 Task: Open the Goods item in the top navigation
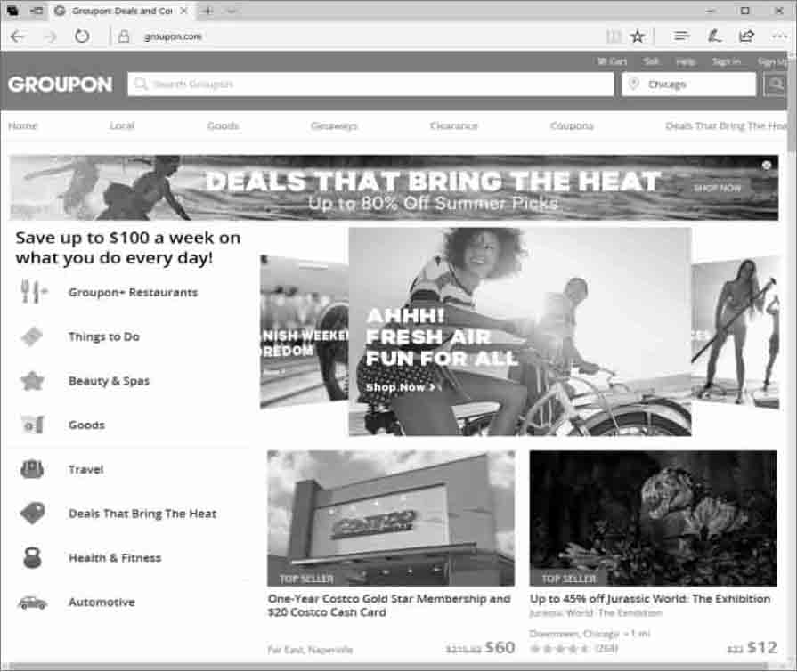pos(223,125)
